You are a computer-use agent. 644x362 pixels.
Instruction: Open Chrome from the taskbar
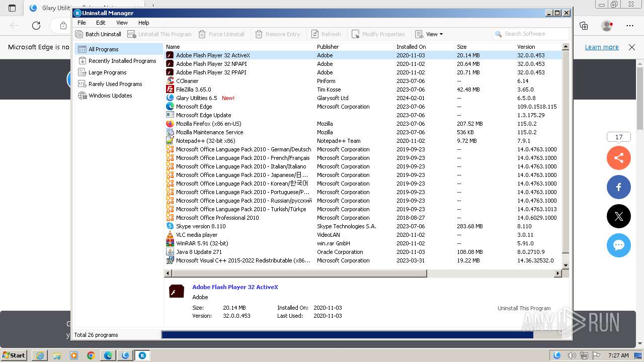(91, 355)
